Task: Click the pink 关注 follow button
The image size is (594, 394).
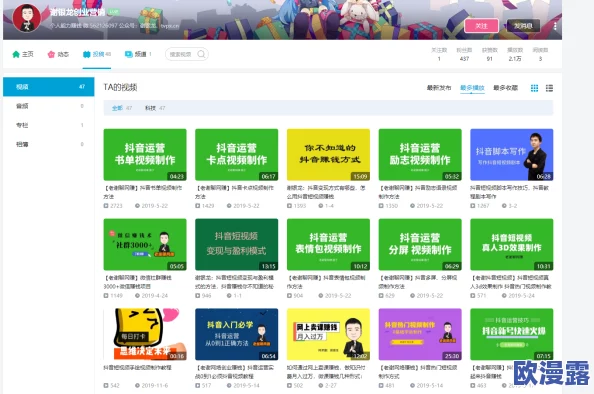Action: click(481, 26)
